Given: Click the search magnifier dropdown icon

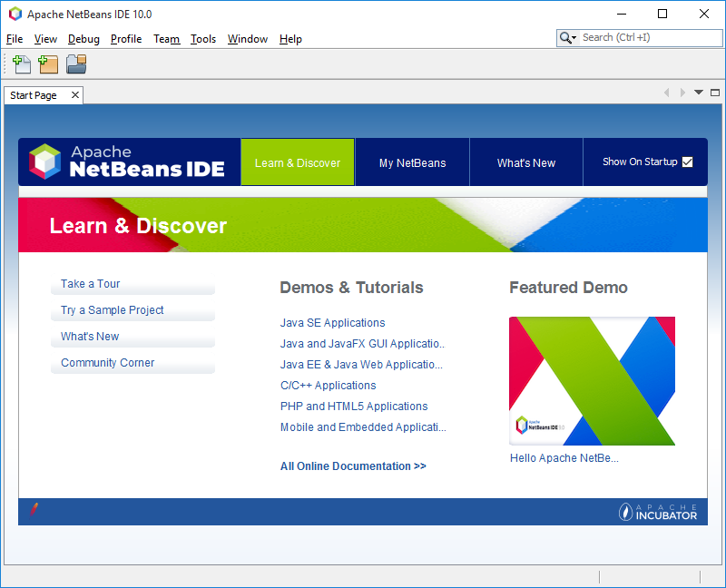Looking at the screenshot, I should 568,37.
